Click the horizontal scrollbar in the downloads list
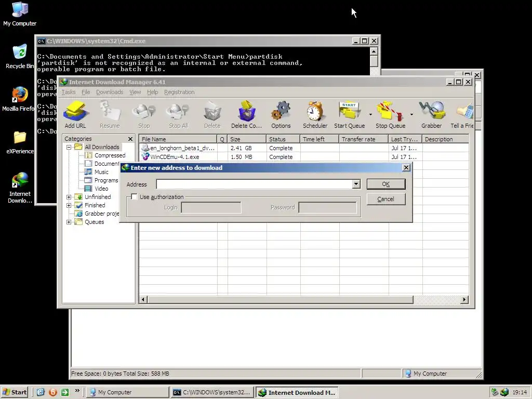 click(x=280, y=300)
